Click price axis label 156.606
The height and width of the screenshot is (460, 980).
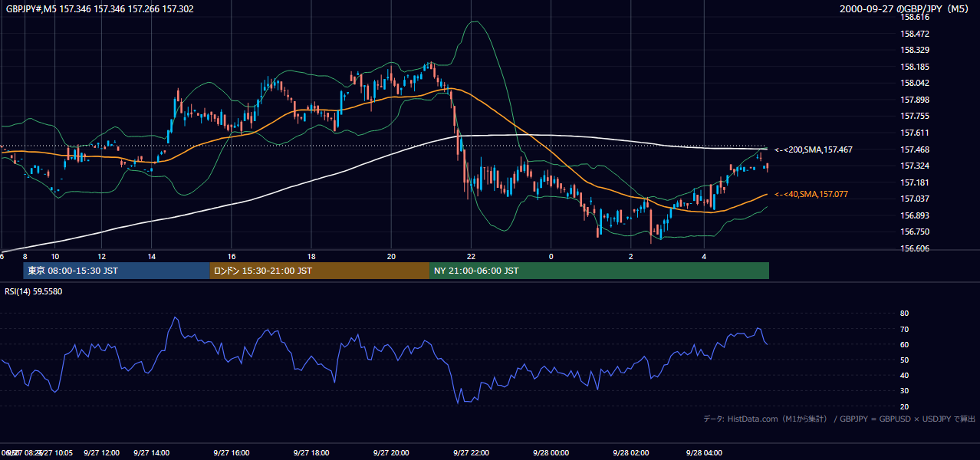(914, 248)
